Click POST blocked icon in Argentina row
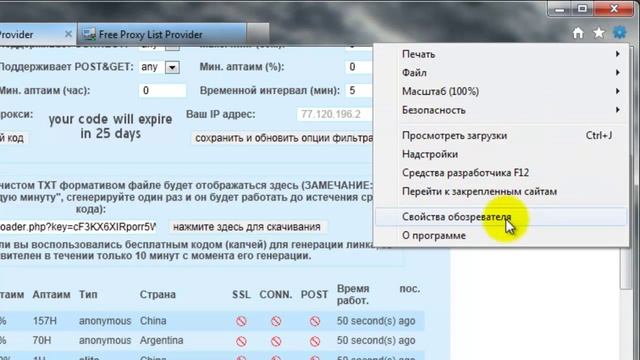This screenshot has width=640, height=360. point(315,341)
